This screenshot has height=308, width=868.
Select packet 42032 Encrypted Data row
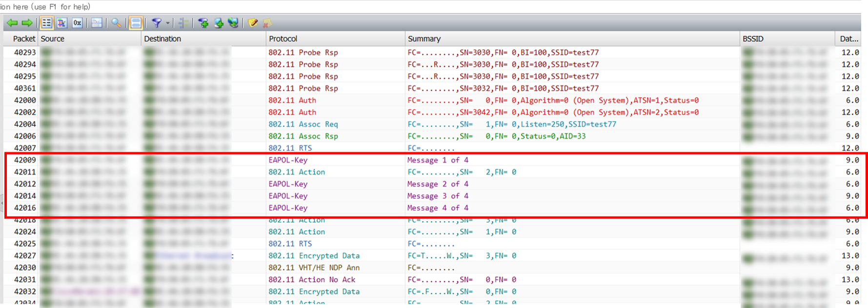point(432,291)
